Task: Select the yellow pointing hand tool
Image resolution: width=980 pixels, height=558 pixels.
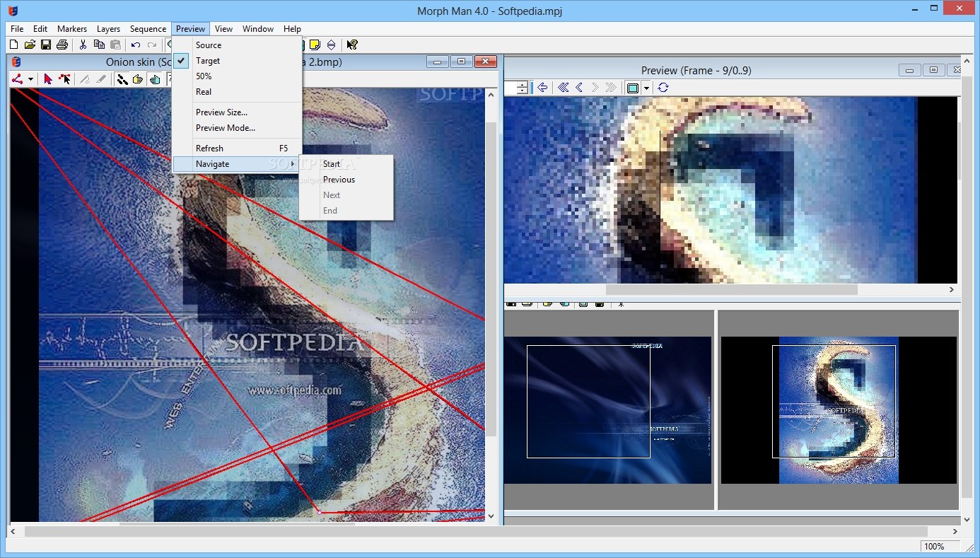Action: pos(139,79)
